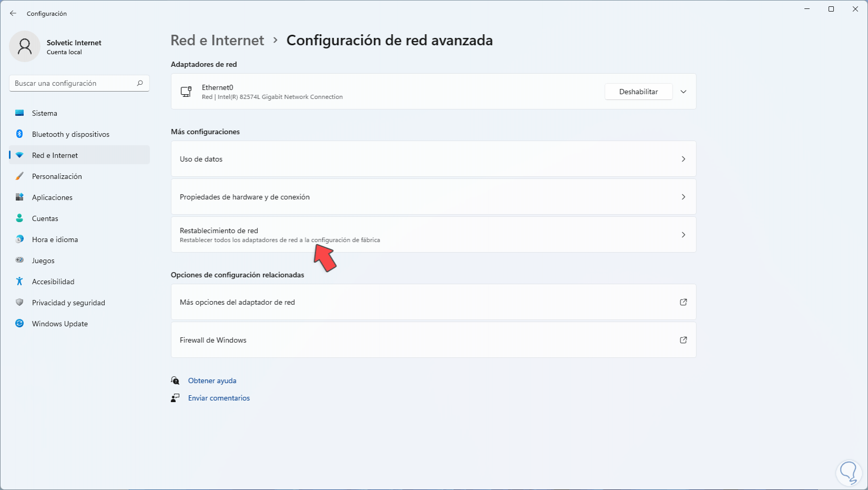The width and height of the screenshot is (868, 490).
Task: Open Windows Update section
Action: pyautogui.click(x=79, y=324)
